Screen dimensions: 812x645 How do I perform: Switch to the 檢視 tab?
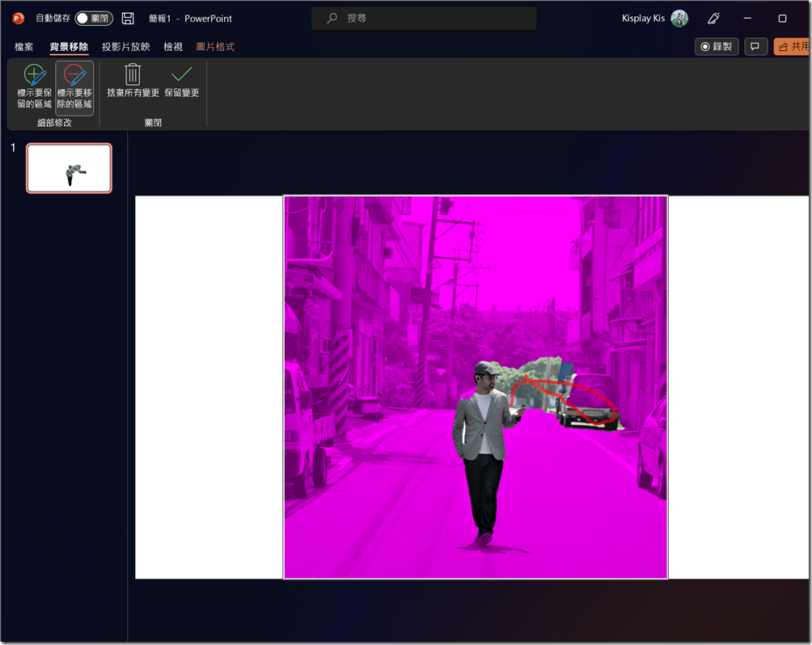pyautogui.click(x=172, y=46)
